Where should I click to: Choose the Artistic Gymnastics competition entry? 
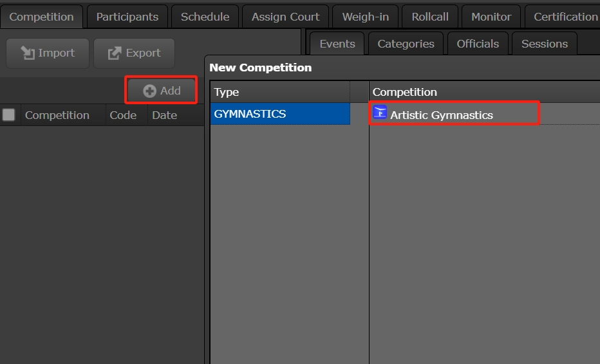[442, 115]
